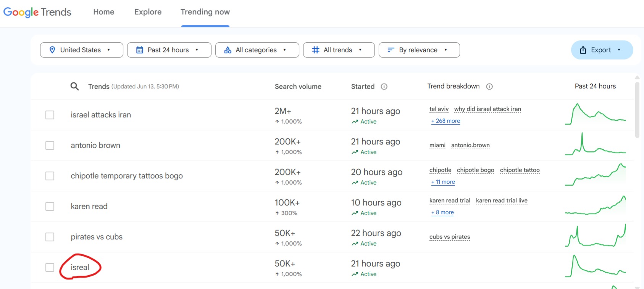The height and width of the screenshot is (289, 644).
Task: Click the 2M+ search volume value
Action: pyautogui.click(x=283, y=111)
